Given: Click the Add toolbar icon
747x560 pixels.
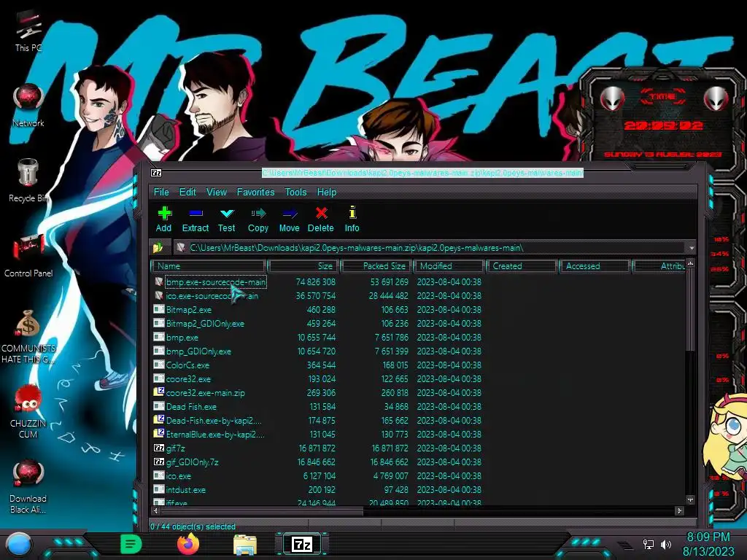Looking at the screenshot, I should coord(164,213).
